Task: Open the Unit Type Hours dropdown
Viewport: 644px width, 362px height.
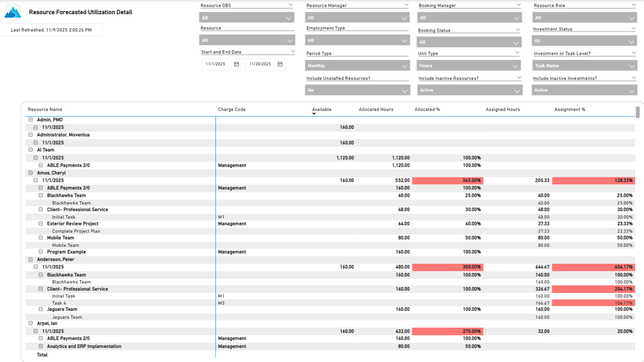Action: point(469,66)
